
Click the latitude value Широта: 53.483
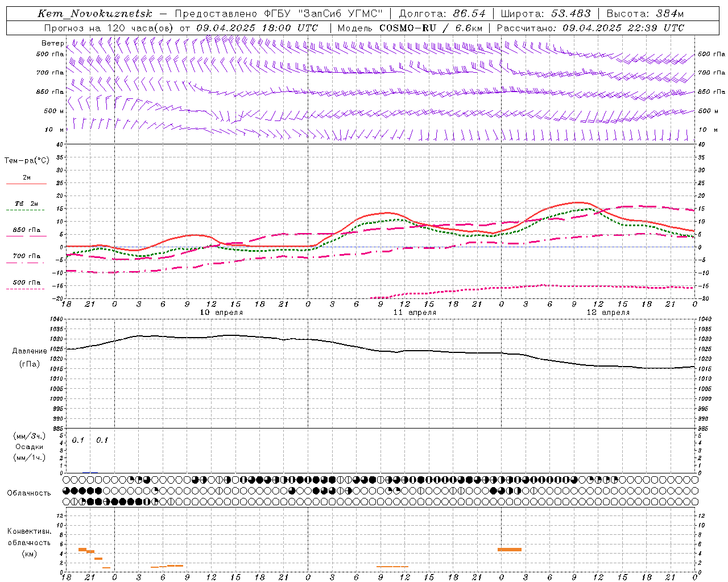click(545, 14)
